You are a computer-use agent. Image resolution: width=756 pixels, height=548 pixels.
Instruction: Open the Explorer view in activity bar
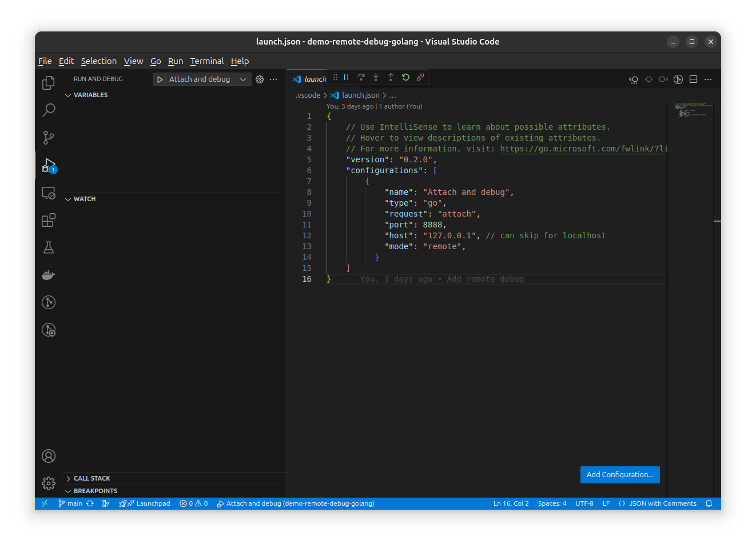pos(49,83)
